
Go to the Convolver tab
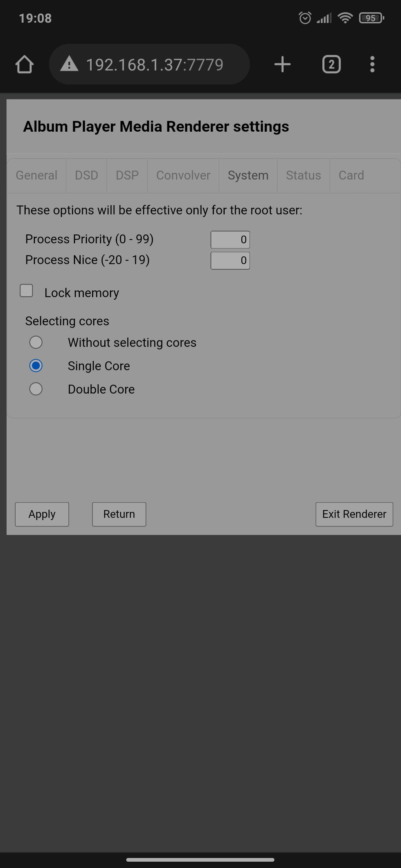(183, 175)
